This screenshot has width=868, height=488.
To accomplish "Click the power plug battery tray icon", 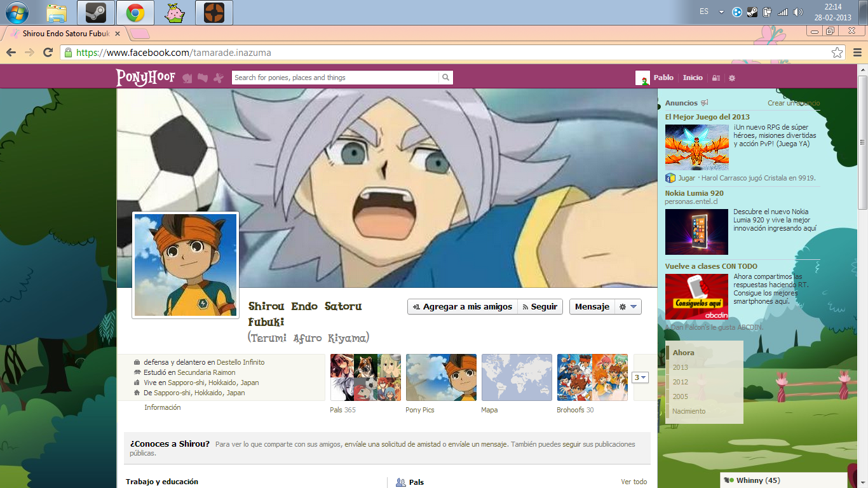I will pos(768,11).
